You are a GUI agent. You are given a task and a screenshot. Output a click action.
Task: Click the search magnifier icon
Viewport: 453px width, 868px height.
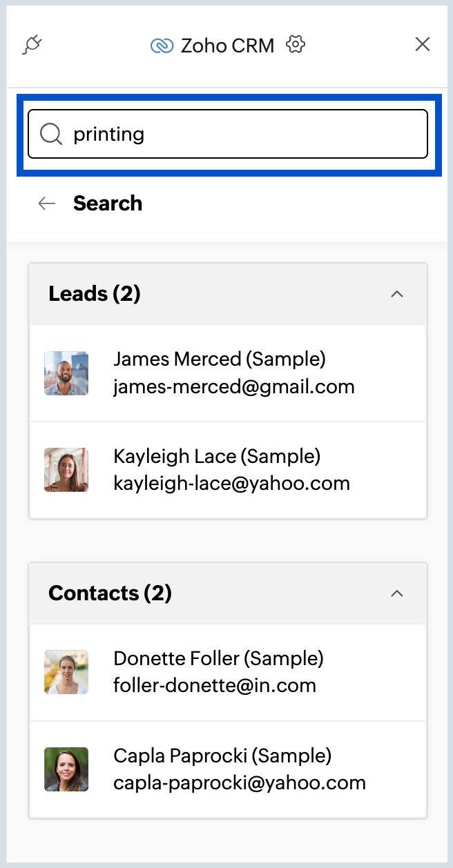point(51,134)
